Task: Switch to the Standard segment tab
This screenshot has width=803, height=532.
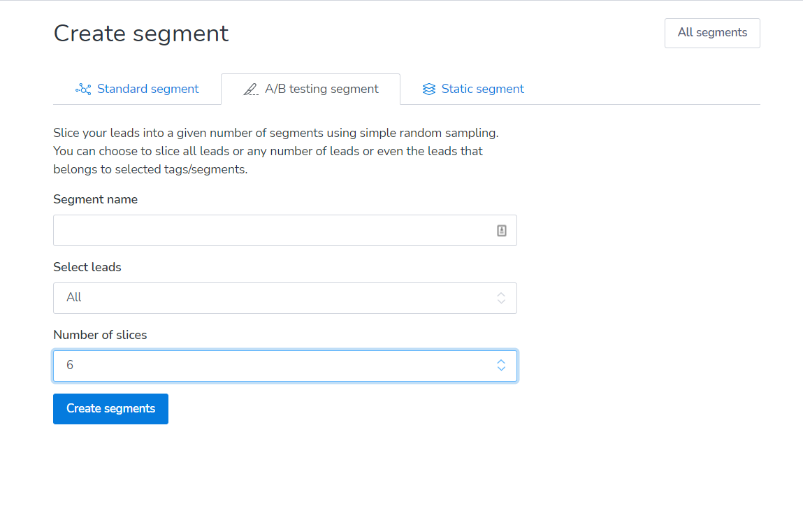Action: click(x=147, y=89)
